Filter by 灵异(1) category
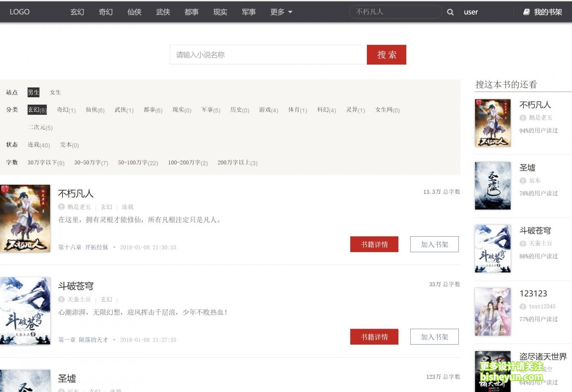The width and height of the screenshot is (572, 392). pyautogui.click(x=355, y=110)
